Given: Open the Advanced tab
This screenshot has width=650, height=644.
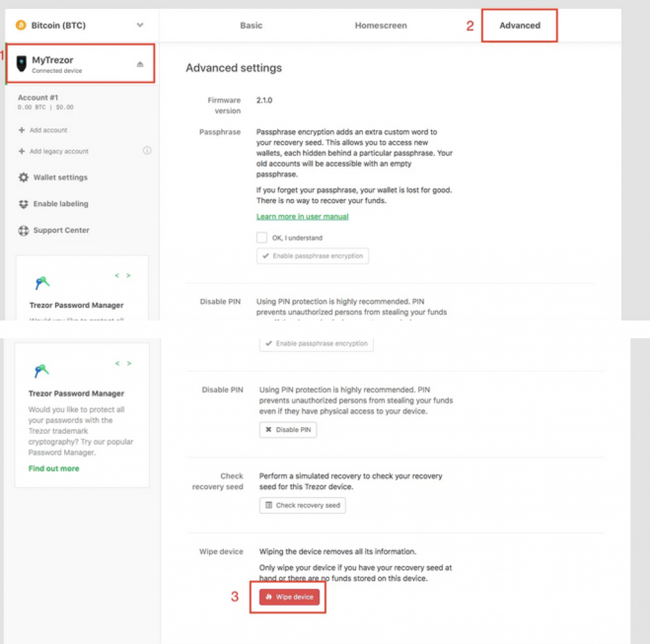Looking at the screenshot, I should point(519,25).
